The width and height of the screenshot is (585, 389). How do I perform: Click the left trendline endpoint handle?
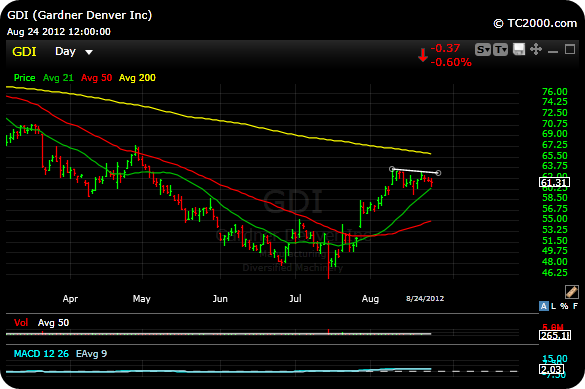tap(392, 169)
